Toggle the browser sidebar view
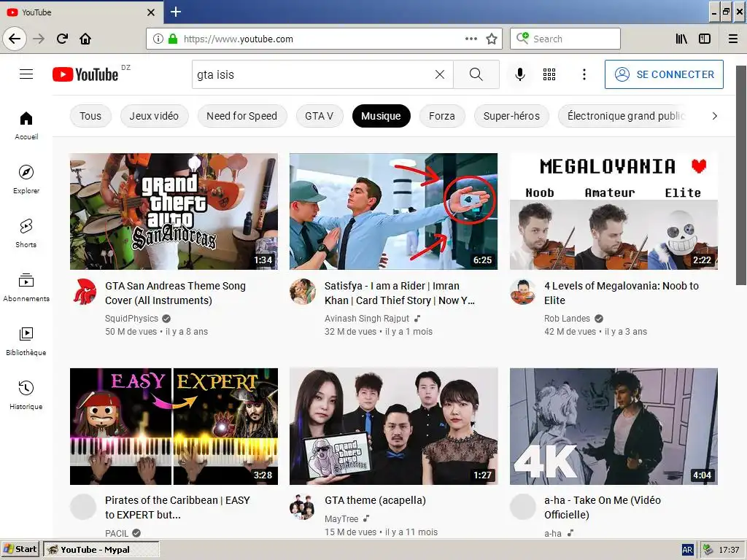747x560 pixels. (x=705, y=39)
